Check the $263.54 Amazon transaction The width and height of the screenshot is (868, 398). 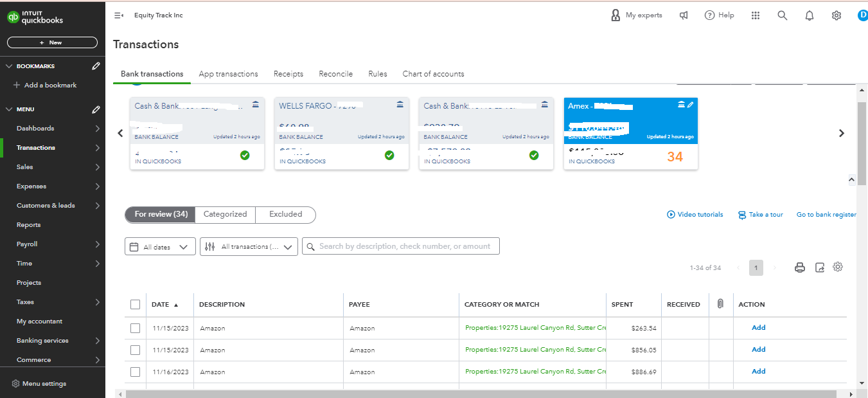click(x=135, y=328)
